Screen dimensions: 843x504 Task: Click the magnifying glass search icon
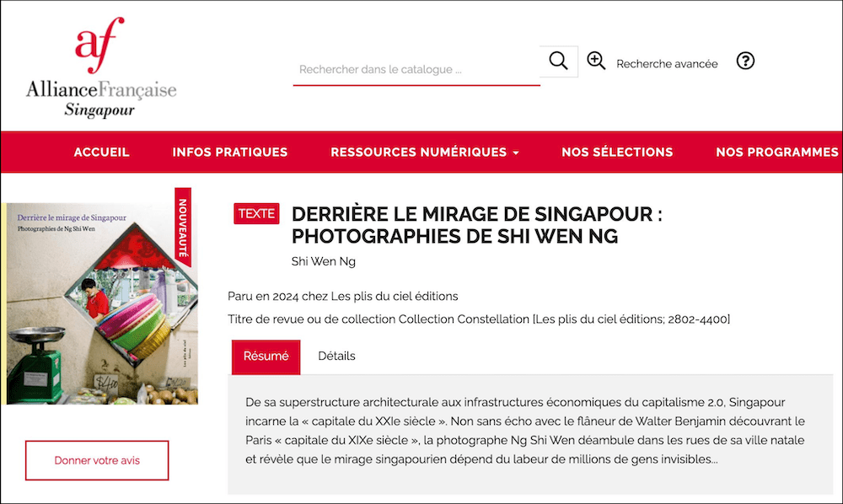point(559,62)
